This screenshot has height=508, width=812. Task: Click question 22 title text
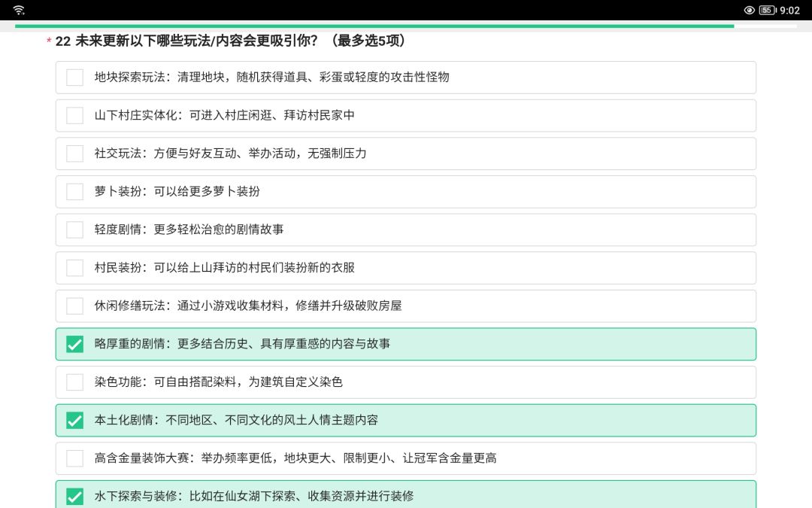tap(231, 41)
